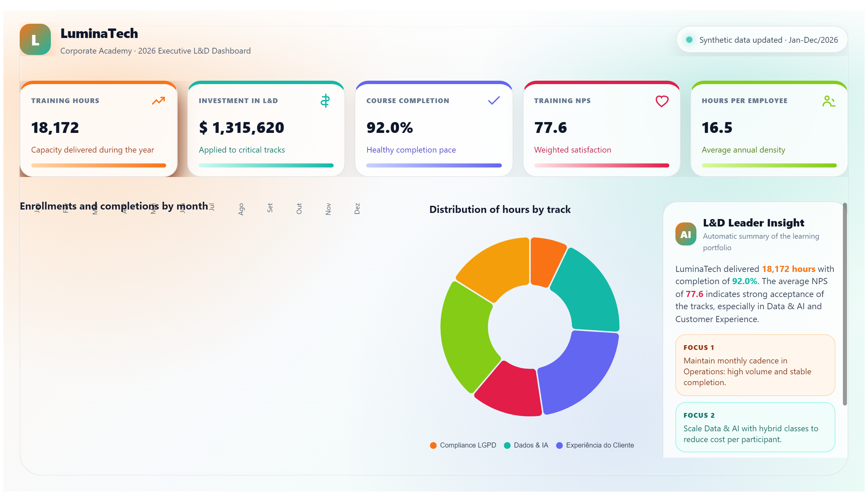
Task: Click the AI badge in Leader Insight
Action: pyautogui.click(x=686, y=234)
